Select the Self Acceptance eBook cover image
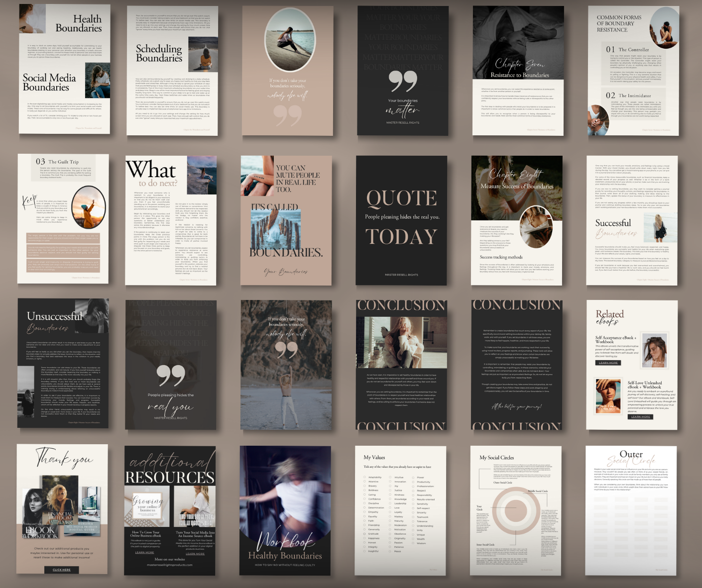702x588 pixels. click(654, 351)
